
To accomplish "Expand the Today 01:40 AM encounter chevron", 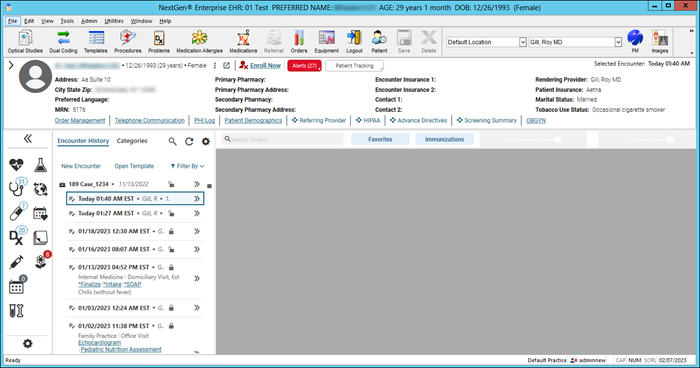I will pos(197,199).
